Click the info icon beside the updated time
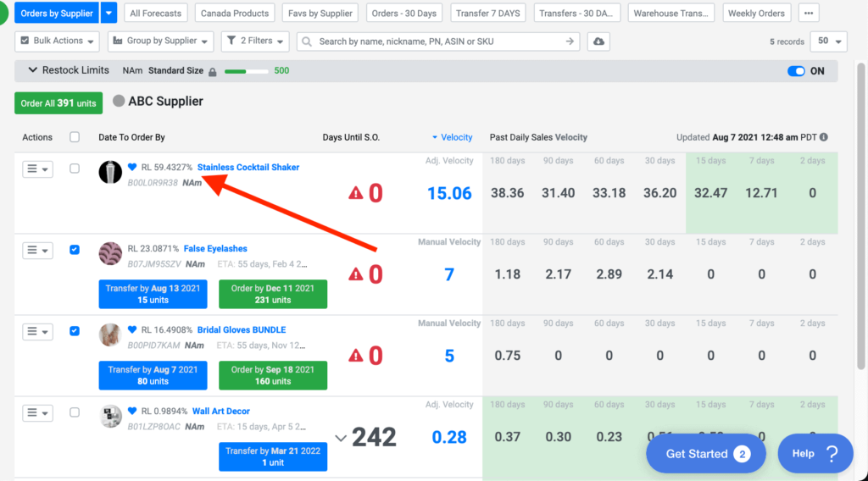The image size is (868, 481). (824, 137)
